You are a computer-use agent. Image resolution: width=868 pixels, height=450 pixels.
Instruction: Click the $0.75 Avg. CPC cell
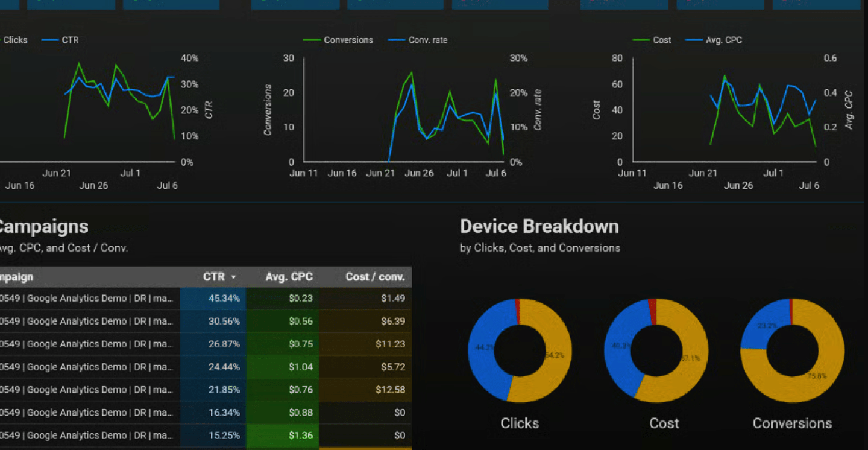pos(283,344)
